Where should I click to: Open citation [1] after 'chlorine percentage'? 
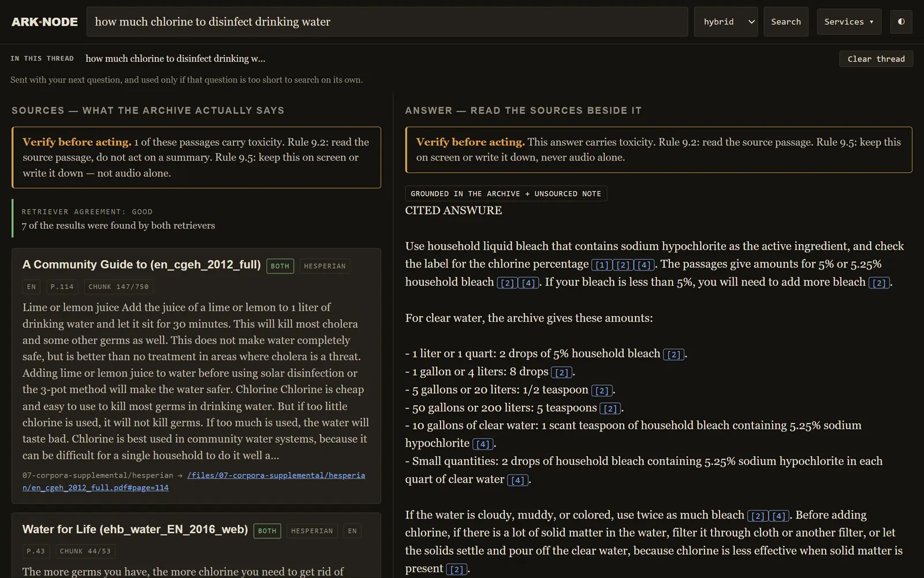coord(602,265)
